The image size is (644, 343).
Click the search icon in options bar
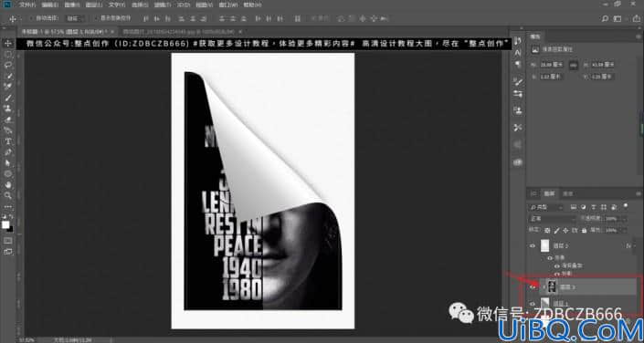click(x=605, y=18)
